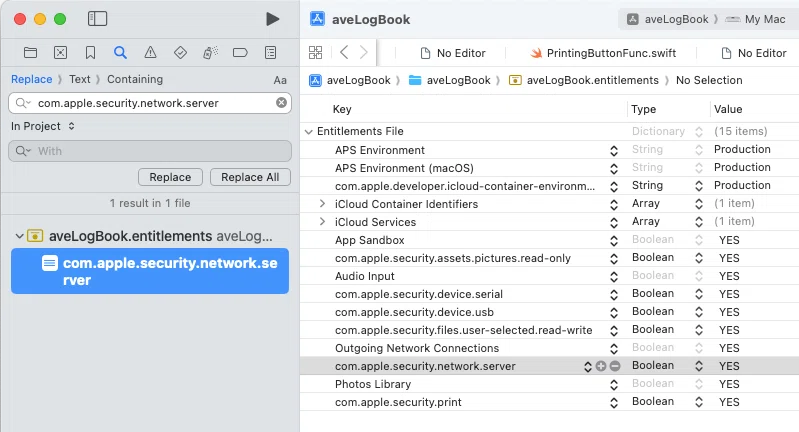This screenshot has height=432, width=799.
Task: Click YES value of App Sandbox
Action: click(729, 240)
